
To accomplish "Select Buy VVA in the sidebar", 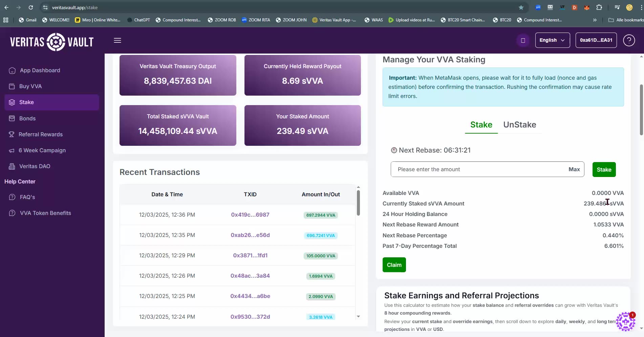I will (30, 86).
